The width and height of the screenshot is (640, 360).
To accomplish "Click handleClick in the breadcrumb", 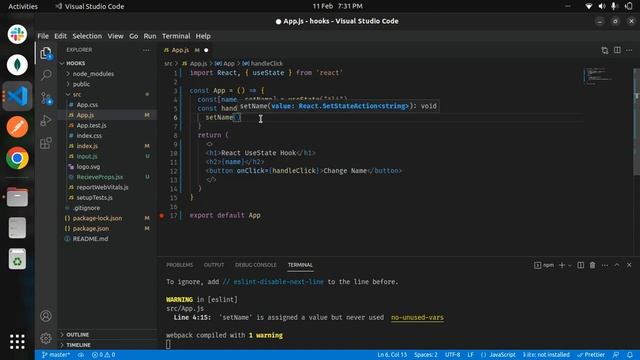I will click(x=266, y=63).
